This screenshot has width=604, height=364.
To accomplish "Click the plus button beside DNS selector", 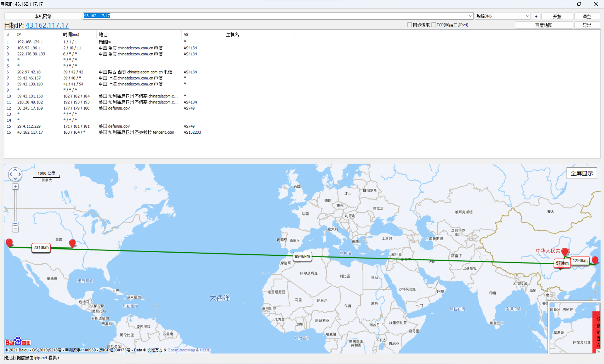I will click(536, 16).
